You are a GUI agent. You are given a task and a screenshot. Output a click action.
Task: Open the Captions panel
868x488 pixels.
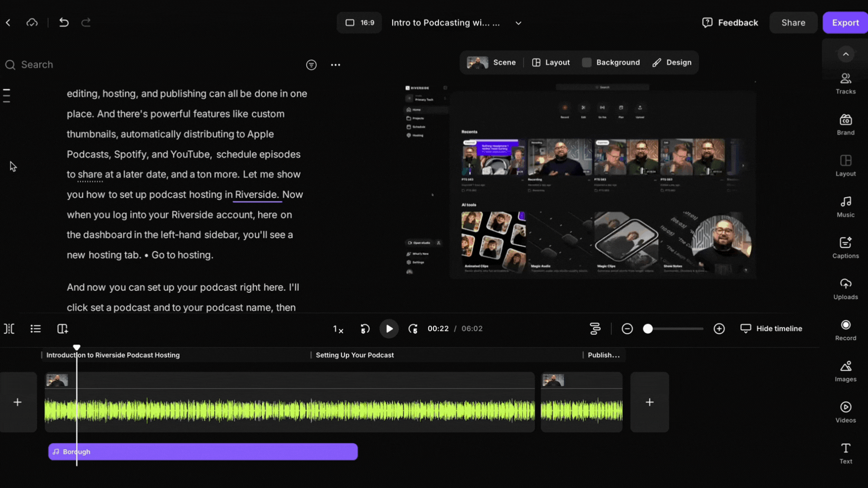pos(846,248)
